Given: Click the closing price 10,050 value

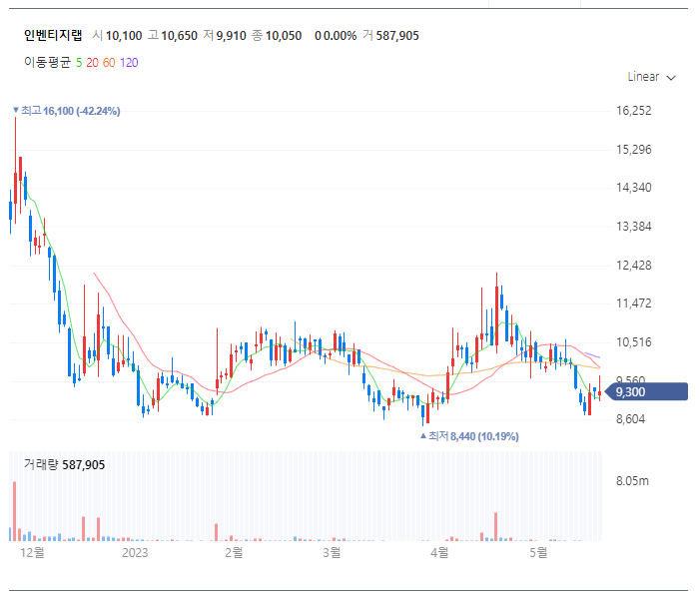Looking at the screenshot, I should point(284,36).
